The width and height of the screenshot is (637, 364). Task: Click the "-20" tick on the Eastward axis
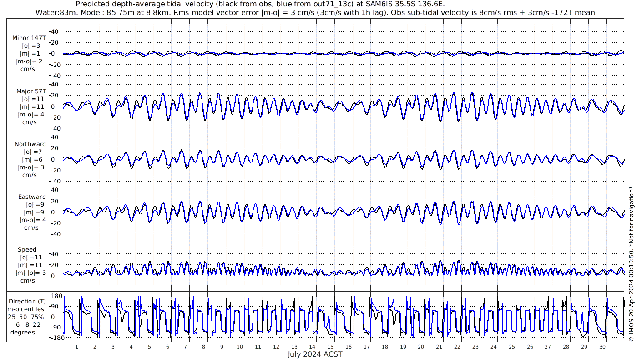point(54,223)
